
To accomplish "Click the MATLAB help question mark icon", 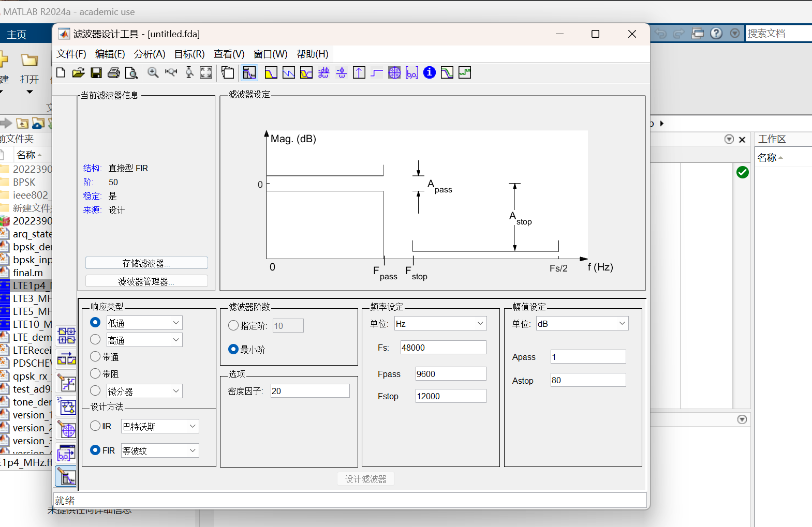I will [x=716, y=33].
